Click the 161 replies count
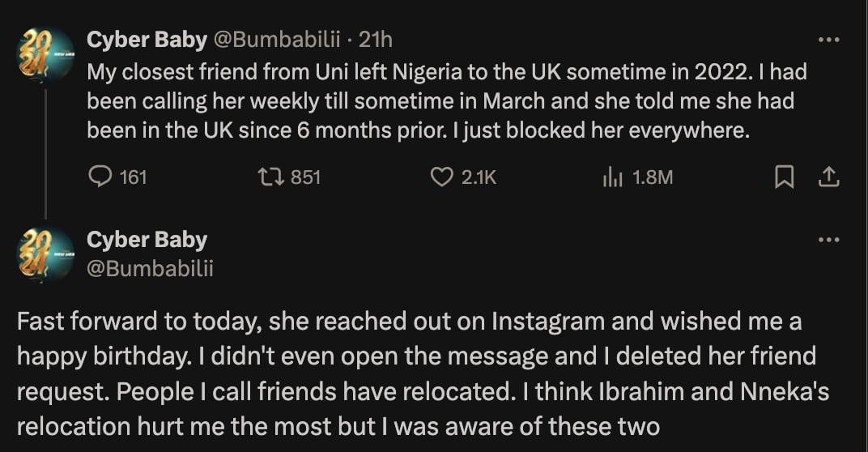 point(133,177)
